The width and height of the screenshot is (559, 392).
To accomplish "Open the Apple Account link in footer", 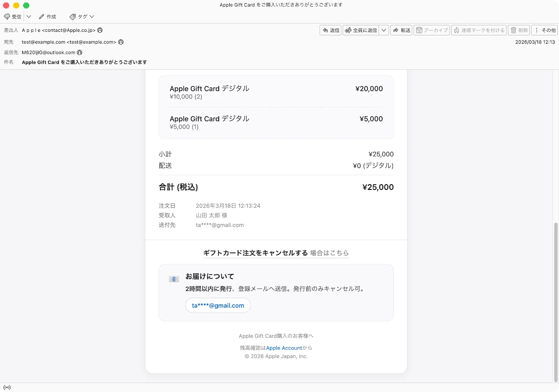I will pyautogui.click(x=284, y=348).
